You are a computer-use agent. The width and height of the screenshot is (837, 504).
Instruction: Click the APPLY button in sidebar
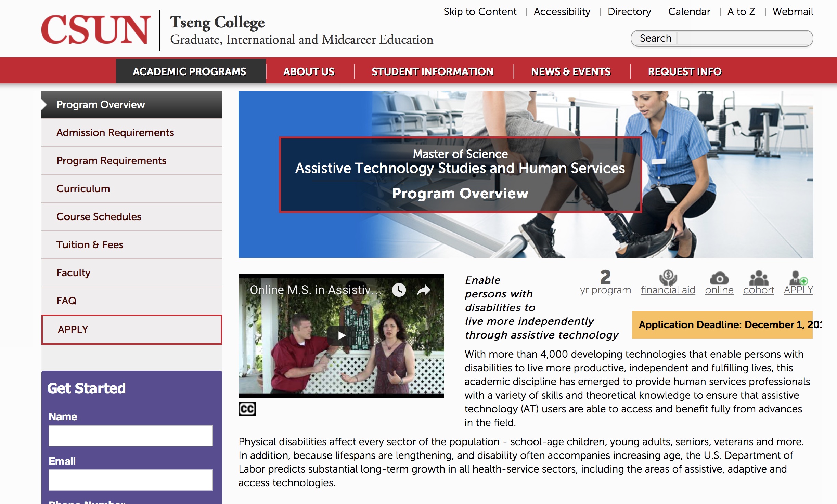[x=131, y=329]
